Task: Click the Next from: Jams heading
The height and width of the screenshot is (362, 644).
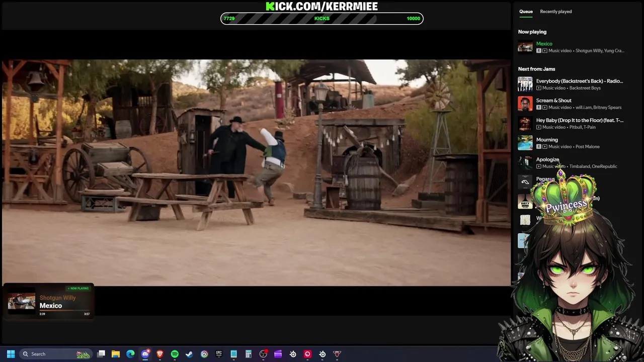Action: [536, 69]
